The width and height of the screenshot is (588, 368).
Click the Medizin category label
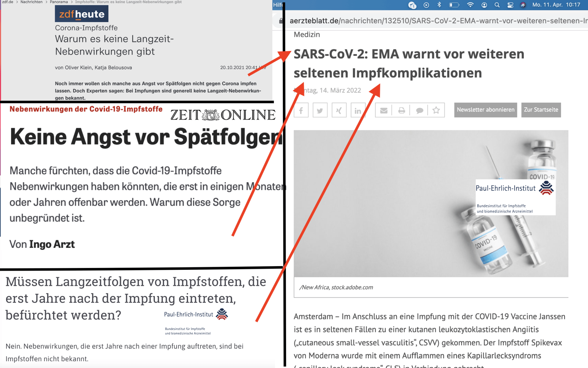point(307,35)
